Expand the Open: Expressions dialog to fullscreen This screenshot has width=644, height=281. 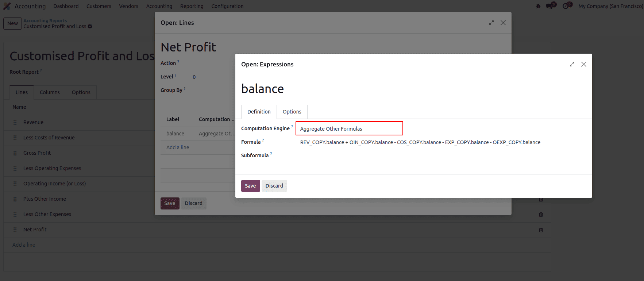(x=572, y=64)
